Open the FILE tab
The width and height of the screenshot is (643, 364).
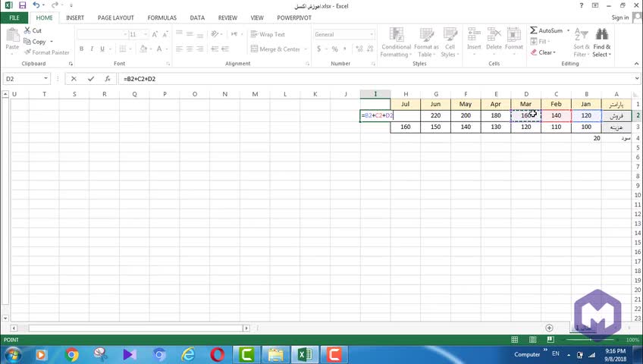click(14, 17)
